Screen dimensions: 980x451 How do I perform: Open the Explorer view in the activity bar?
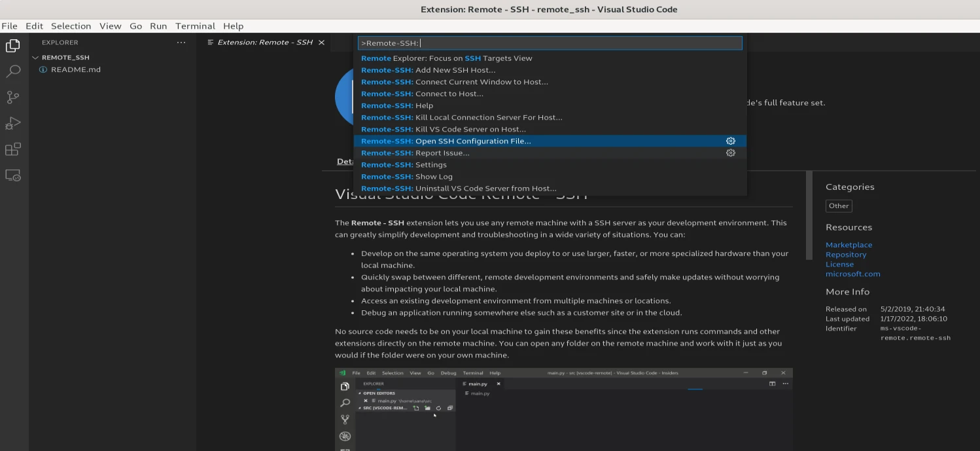(x=12, y=45)
